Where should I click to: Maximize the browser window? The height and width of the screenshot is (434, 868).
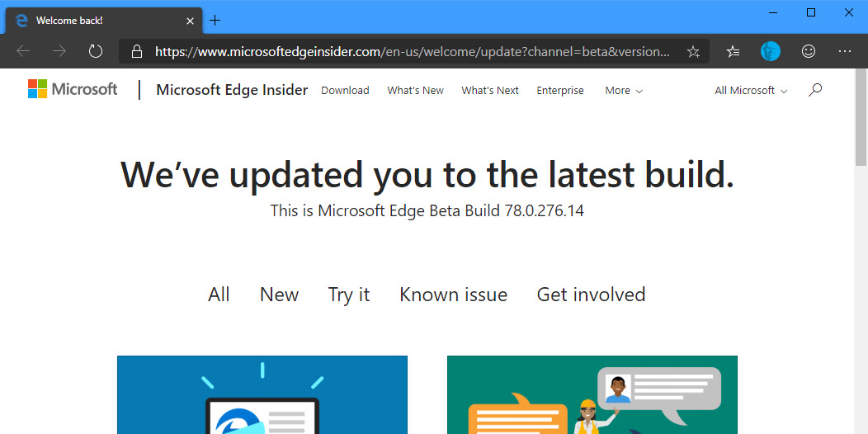coord(811,12)
